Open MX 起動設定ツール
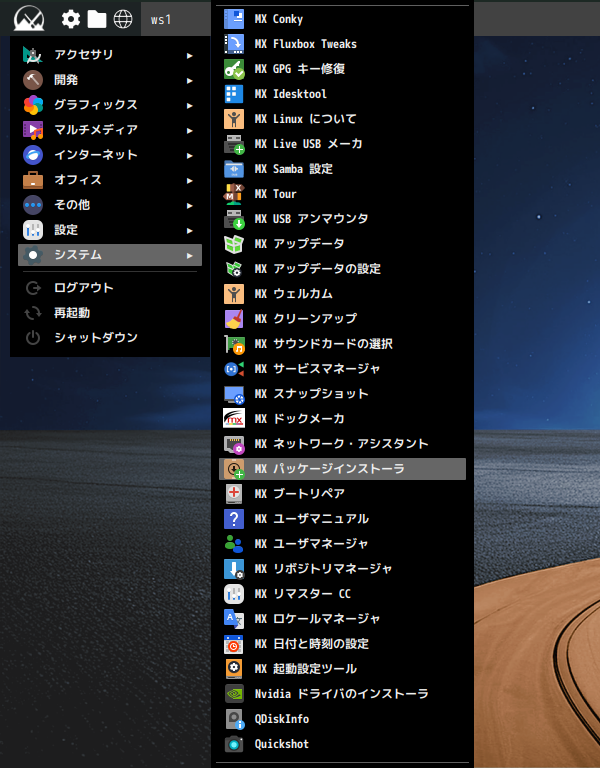The image size is (600, 768). pos(342,669)
